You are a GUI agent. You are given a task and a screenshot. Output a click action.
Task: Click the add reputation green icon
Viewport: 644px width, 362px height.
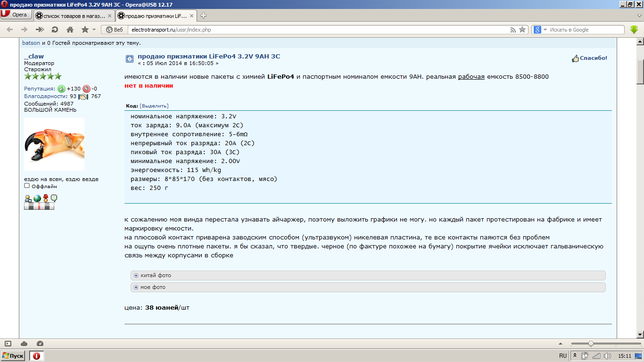click(x=61, y=89)
